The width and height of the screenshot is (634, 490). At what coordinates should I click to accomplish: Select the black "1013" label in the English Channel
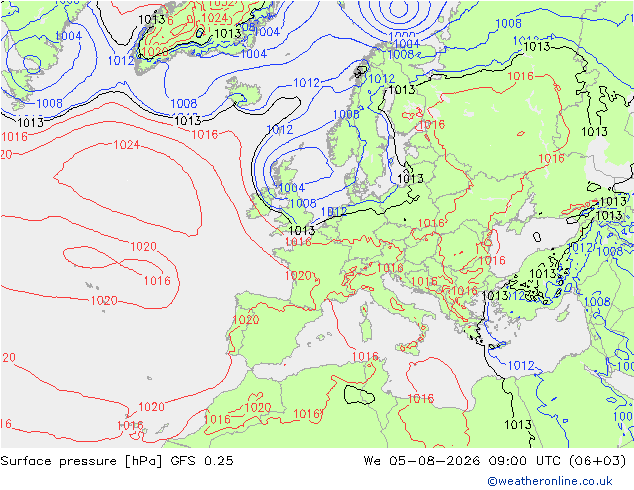click(302, 230)
